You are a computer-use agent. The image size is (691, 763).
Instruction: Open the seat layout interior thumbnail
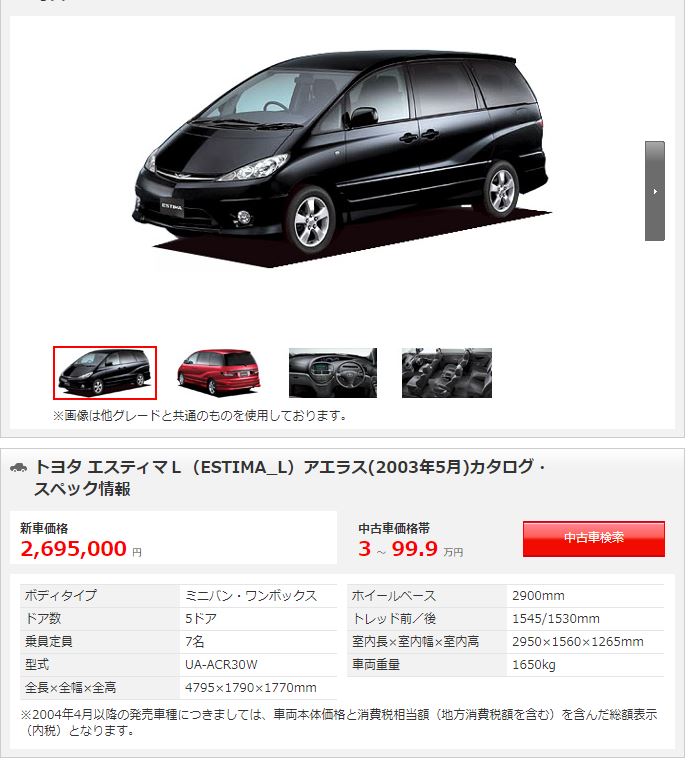[x=447, y=373]
